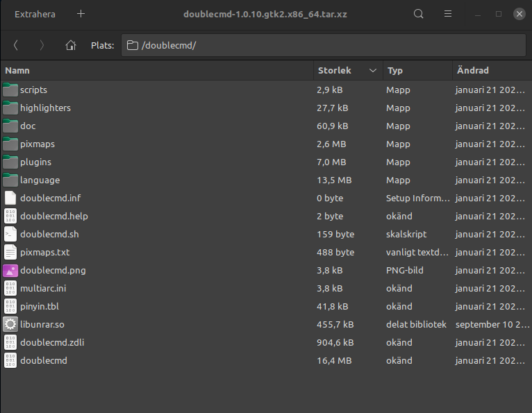Select the pinyin.tbl file name

click(40, 307)
